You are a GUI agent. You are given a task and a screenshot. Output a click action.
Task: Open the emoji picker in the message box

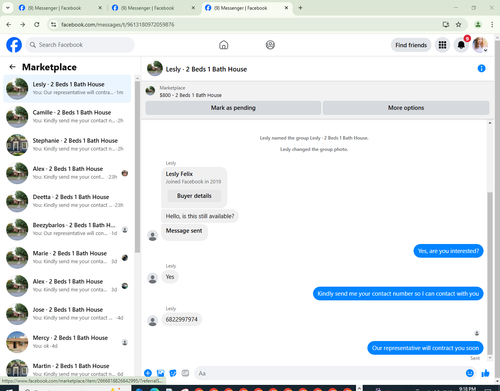coord(470,373)
